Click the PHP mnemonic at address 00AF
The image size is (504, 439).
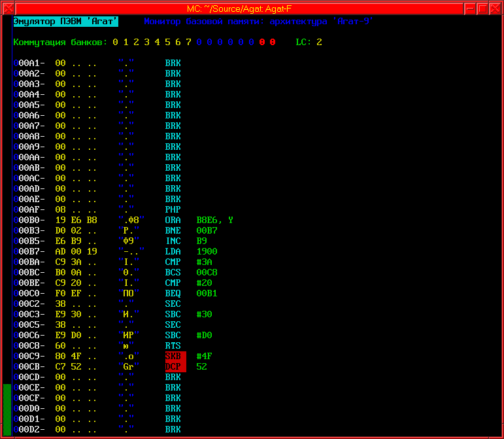pos(173,209)
